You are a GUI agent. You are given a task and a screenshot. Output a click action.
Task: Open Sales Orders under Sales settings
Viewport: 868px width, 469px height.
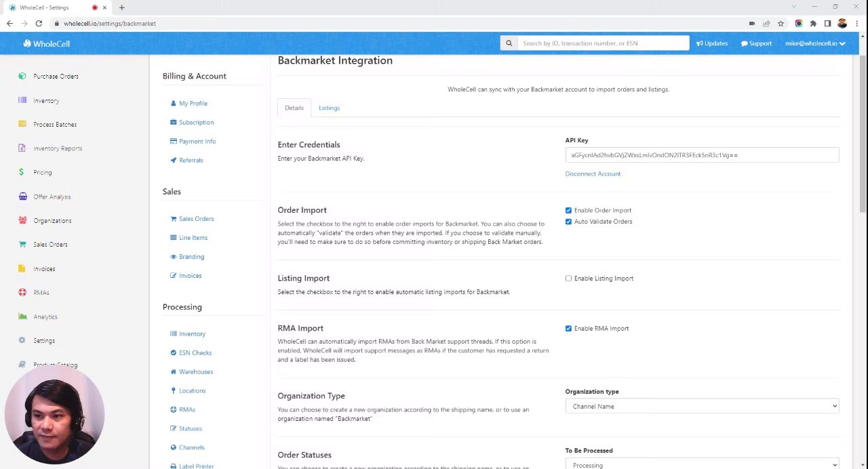click(196, 218)
